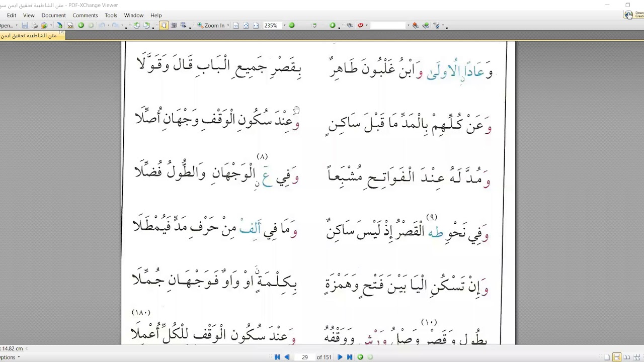
Task: Select the Hand tool
Action: pyautogui.click(x=164, y=25)
